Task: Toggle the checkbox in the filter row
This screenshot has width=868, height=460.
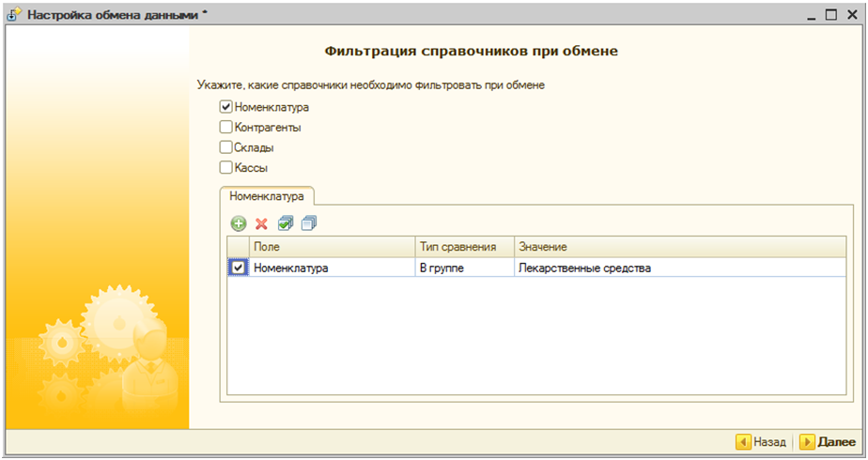Action: (x=239, y=268)
